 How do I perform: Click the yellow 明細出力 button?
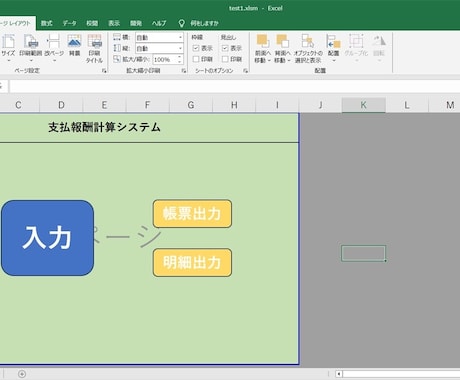[x=192, y=262]
